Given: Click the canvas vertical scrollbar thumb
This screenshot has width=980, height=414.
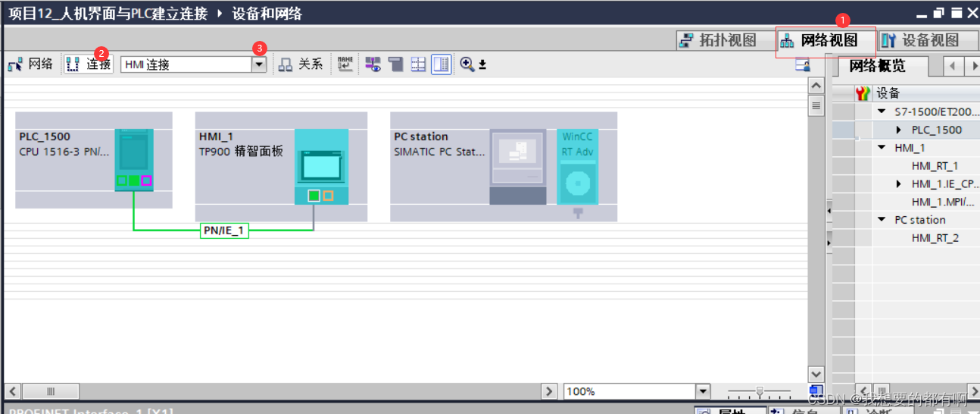Looking at the screenshot, I should [x=816, y=105].
